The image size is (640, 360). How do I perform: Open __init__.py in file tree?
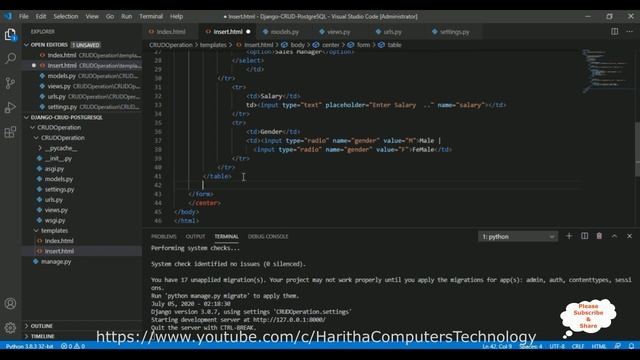pyautogui.click(x=58, y=158)
